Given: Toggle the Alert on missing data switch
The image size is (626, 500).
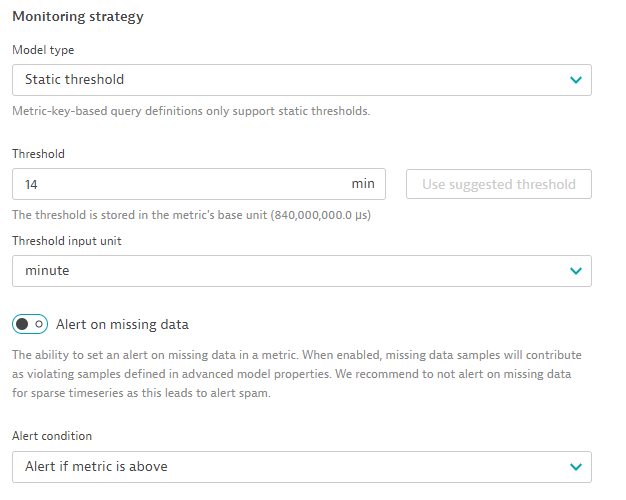Looking at the screenshot, I should tap(30, 324).
